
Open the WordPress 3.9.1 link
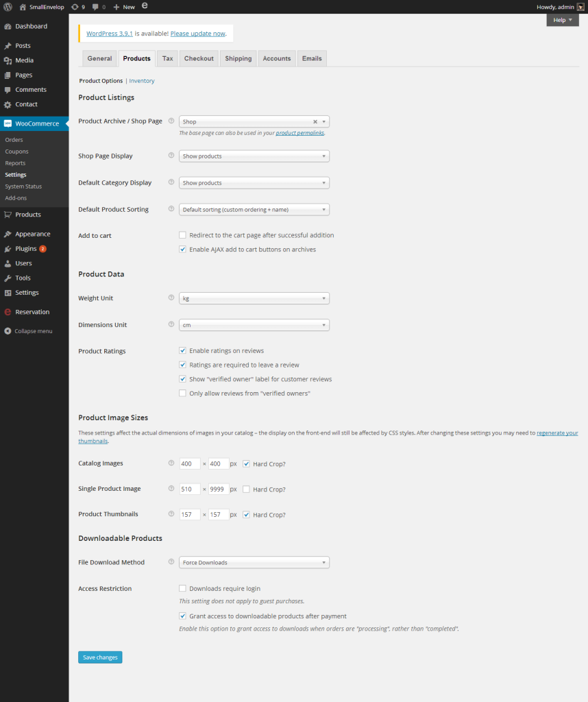110,34
